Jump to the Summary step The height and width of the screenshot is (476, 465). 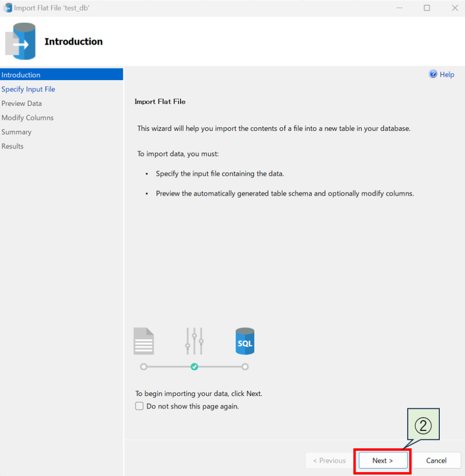pos(16,132)
